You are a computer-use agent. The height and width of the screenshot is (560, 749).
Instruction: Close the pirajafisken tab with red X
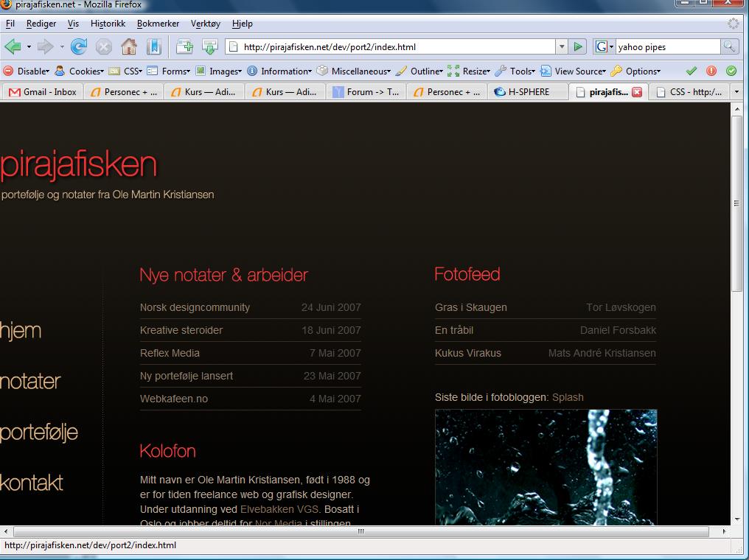click(637, 92)
